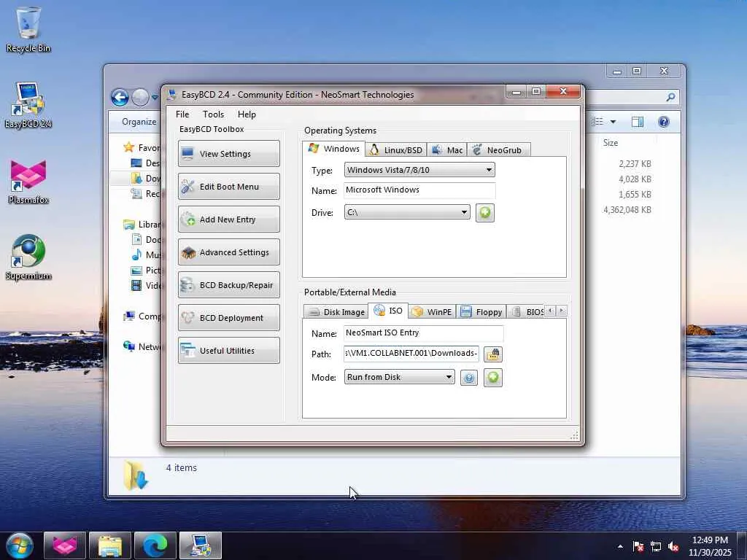
Task: Click the browse for ISO file icon
Action: click(x=492, y=354)
